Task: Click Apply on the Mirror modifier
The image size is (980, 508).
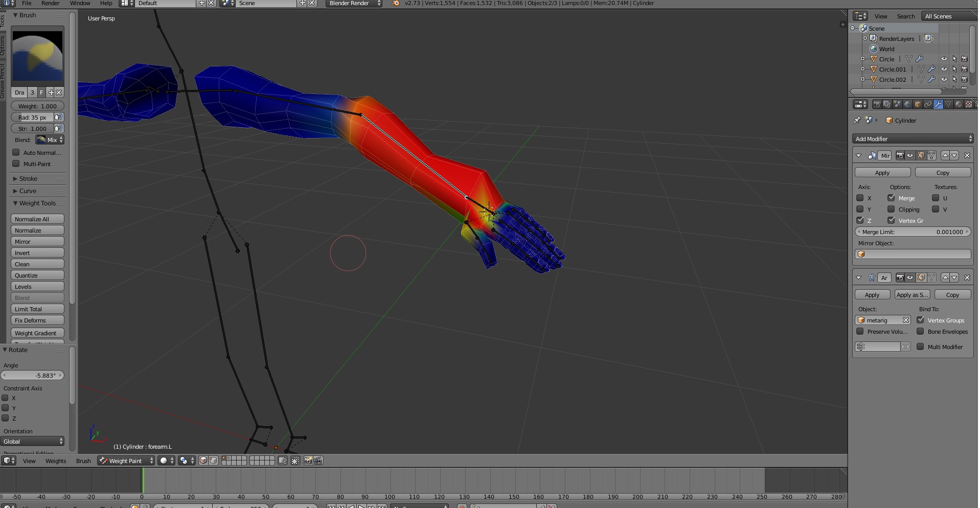Action: (882, 173)
